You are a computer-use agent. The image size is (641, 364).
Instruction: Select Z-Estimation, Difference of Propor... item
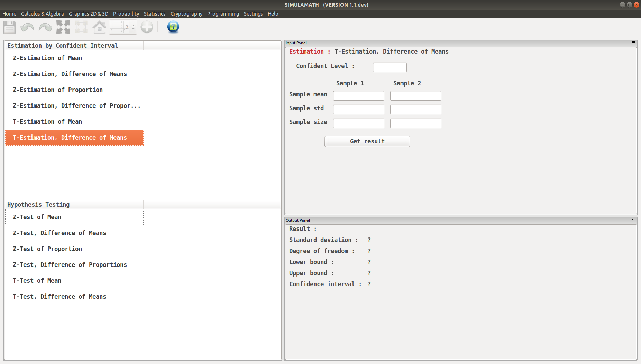[x=74, y=106]
